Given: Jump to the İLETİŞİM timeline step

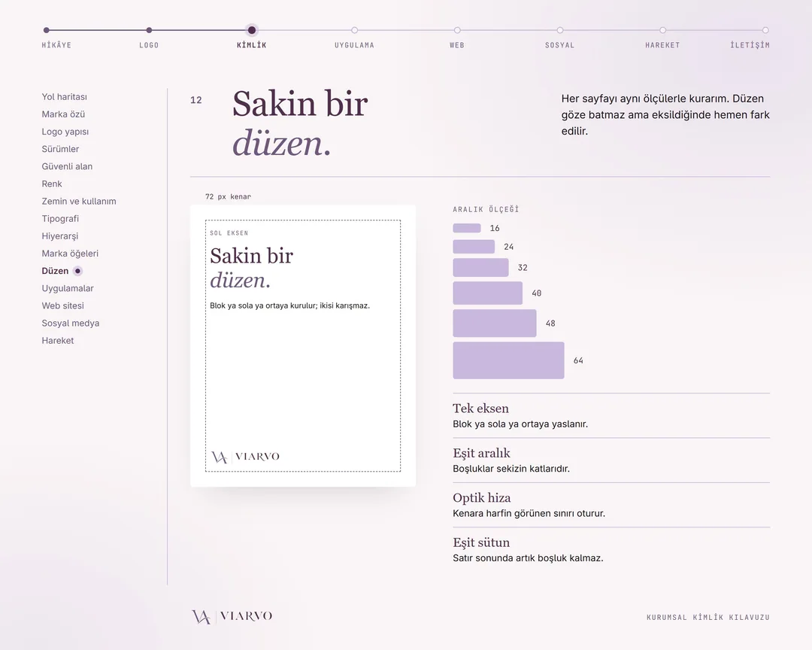Looking at the screenshot, I should point(750,45).
